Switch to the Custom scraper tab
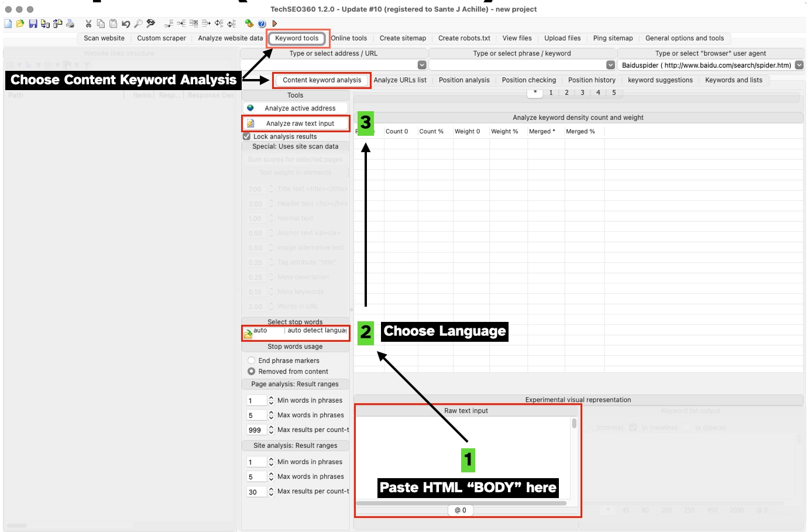The width and height of the screenshot is (807, 532). (162, 38)
